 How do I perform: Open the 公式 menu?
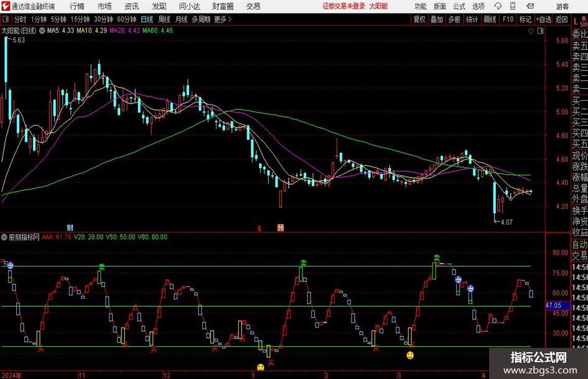[459, 6]
